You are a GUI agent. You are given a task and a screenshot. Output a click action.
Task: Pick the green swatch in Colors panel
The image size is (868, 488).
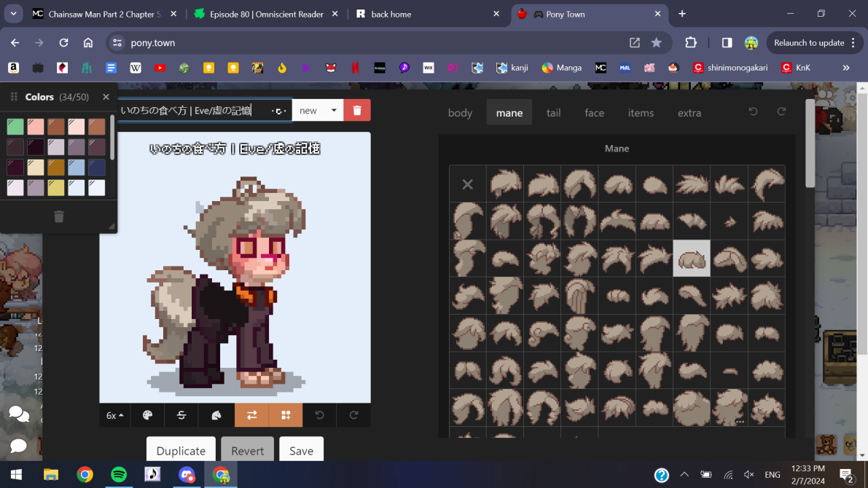(15, 127)
